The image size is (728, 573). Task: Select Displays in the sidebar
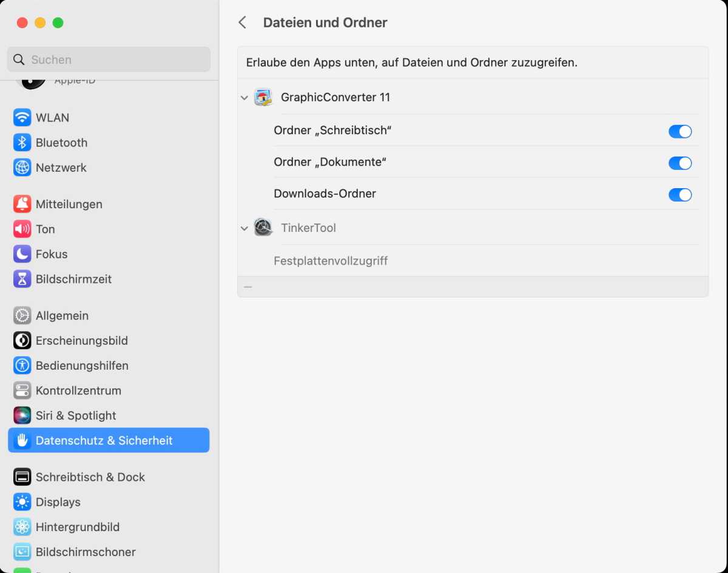click(x=109, y=502)
